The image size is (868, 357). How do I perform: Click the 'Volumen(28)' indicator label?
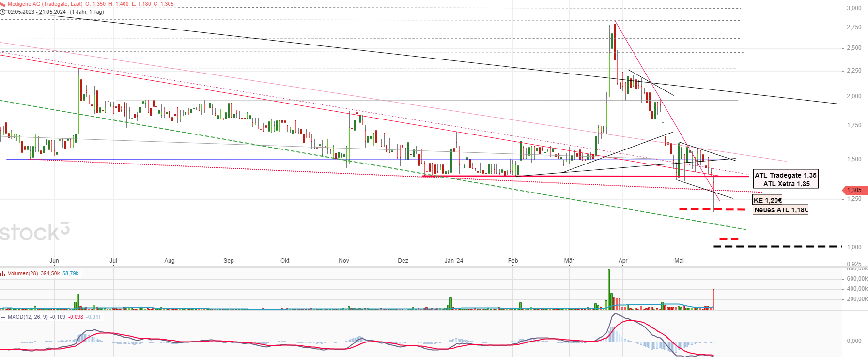23,274
